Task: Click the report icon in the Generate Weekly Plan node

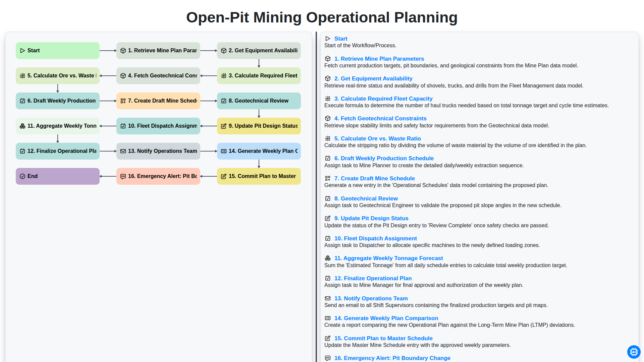Action: [224, 151]
